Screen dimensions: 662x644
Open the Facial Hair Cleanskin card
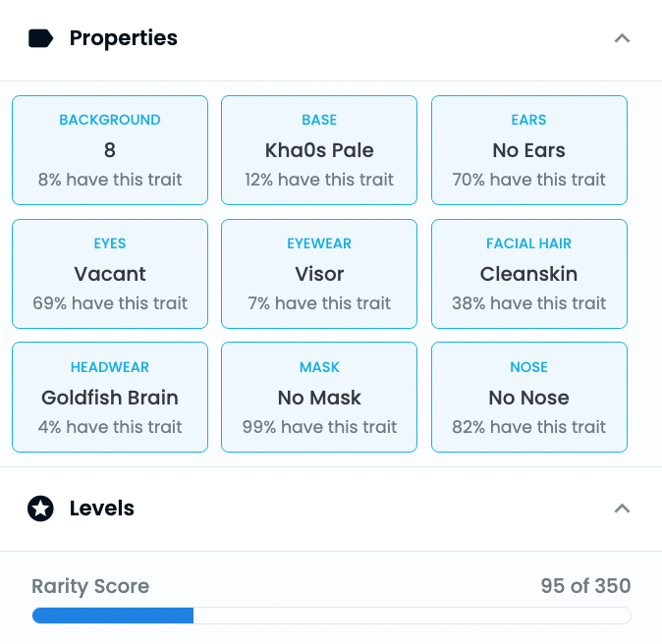click(x=529, y=274)
